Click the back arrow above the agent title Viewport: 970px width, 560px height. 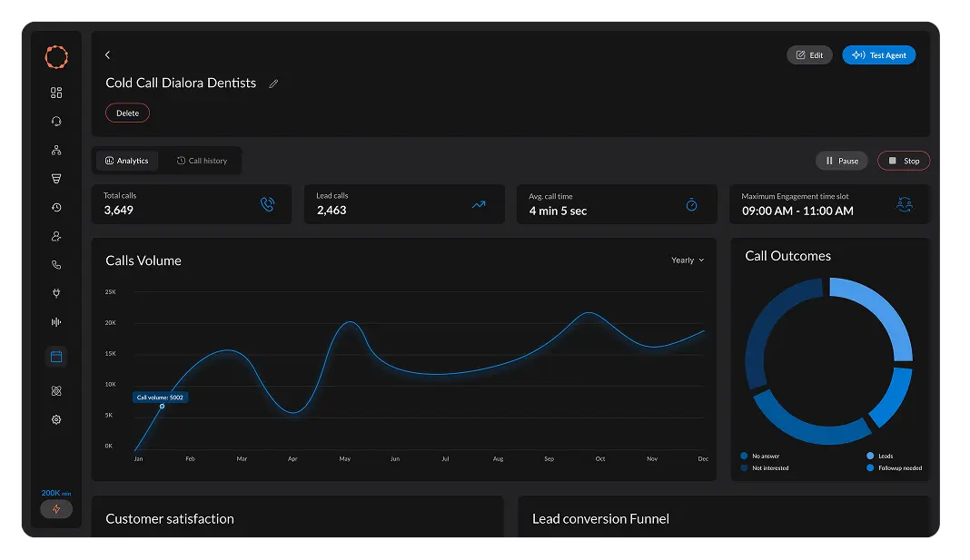point(108,55)
